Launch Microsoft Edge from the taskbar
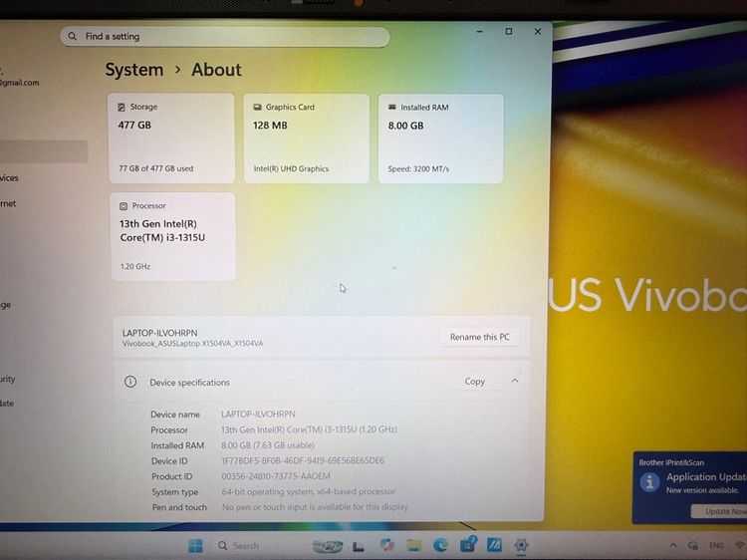This screenshot has width=747, height=560. [440, 545]
